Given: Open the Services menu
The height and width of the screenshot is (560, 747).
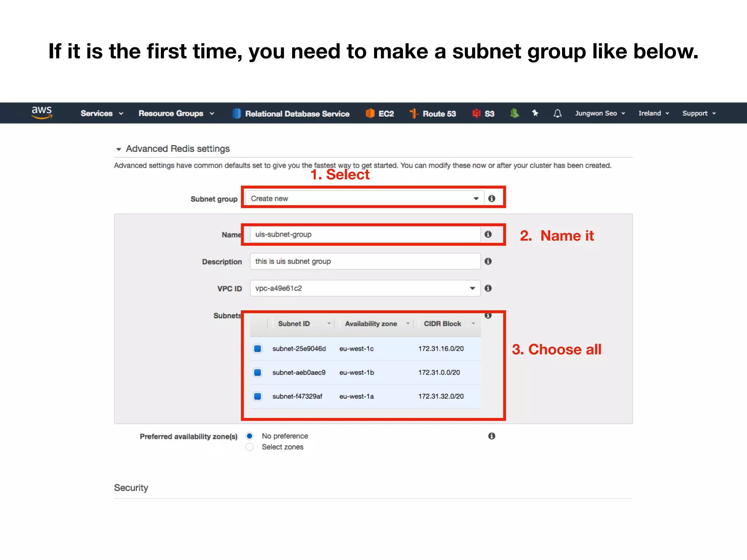Looking at the screenshot, I should coord(102,113).
